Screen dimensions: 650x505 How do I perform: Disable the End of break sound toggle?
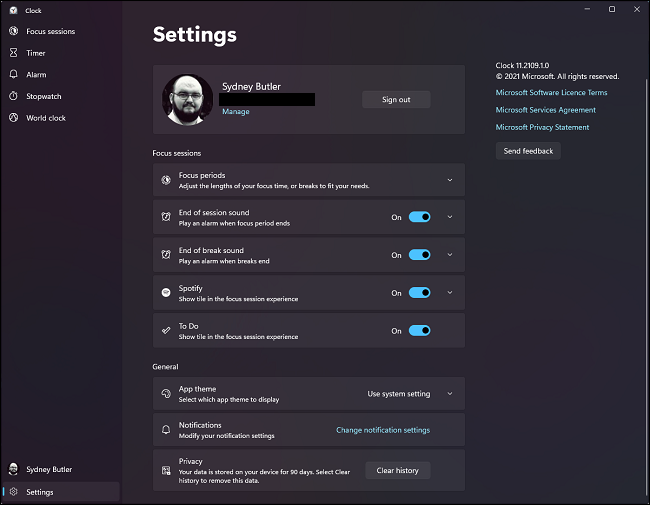(x=419, y=255)
